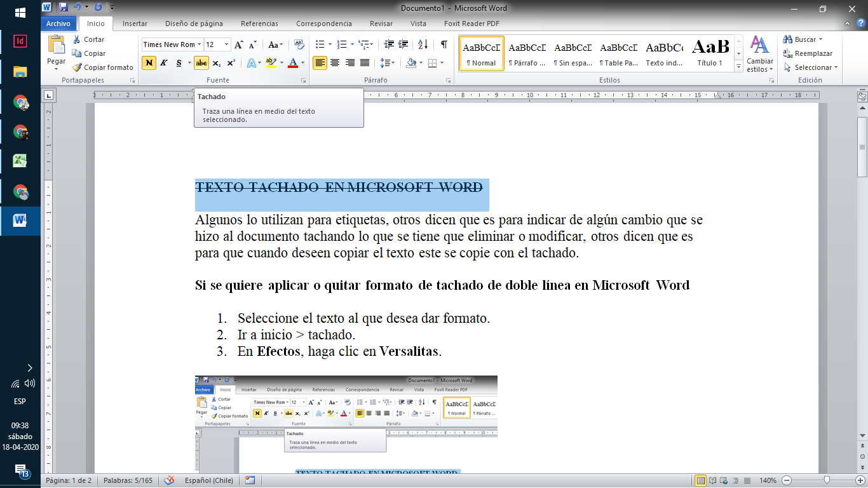The image size is (868, 488).
Task: Open the line spacing dropdown
Action: [x=388, y=63]
